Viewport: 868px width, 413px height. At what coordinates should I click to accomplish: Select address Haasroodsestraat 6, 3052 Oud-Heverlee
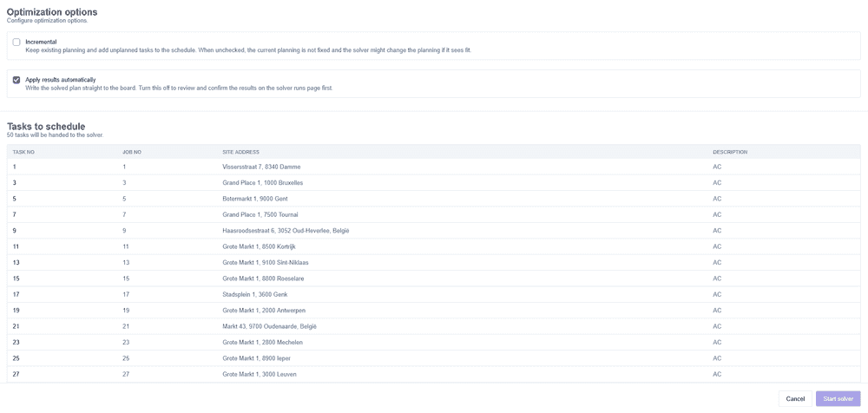pyautogui.click(x=286, y=231)
